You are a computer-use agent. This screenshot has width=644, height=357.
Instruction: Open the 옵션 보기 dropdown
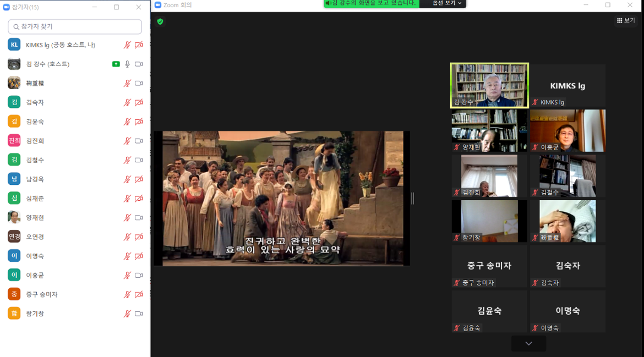tap(448, 3)
